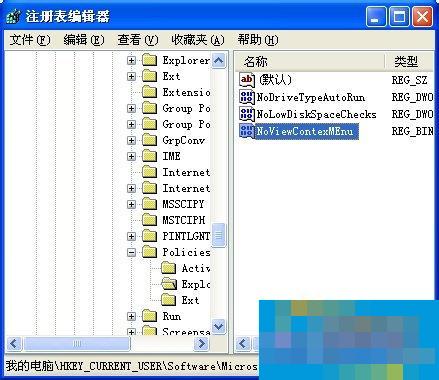
Task: Select the GrpConv tree key
Action: tap(183, 140)
